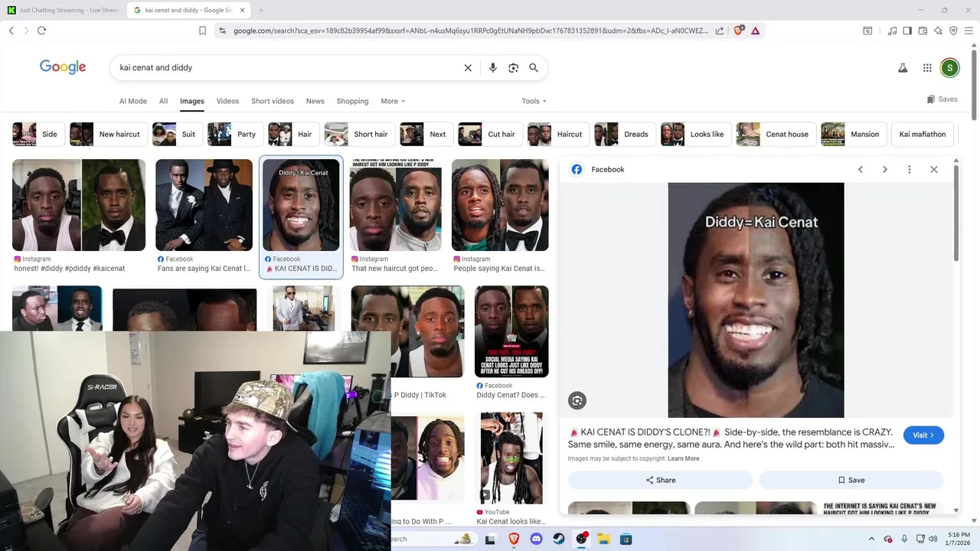
Task: Open the browser playlist music icon
Action: click(x=892, y=31)
